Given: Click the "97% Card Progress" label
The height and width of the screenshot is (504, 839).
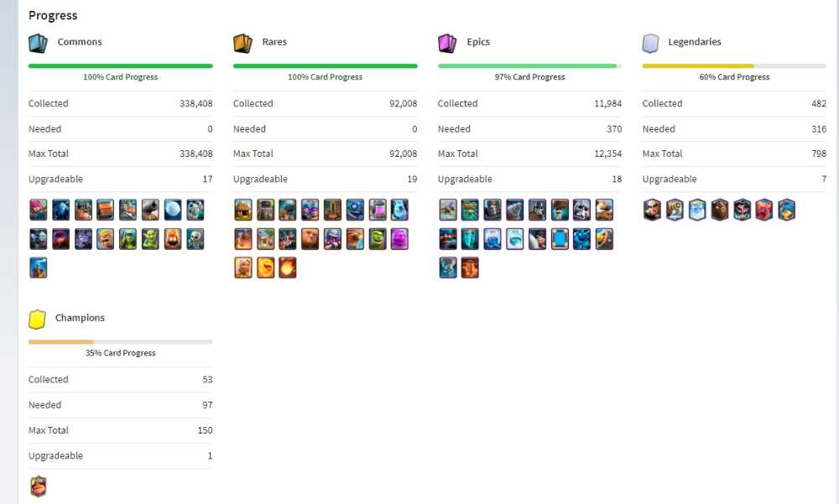Looking at the screenshot, I should [x=529, y=77].
